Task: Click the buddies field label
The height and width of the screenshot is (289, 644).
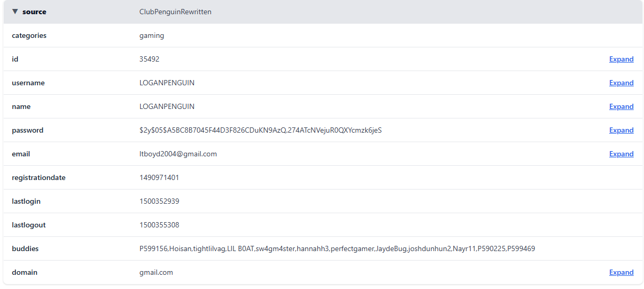Action: (25, 249)
